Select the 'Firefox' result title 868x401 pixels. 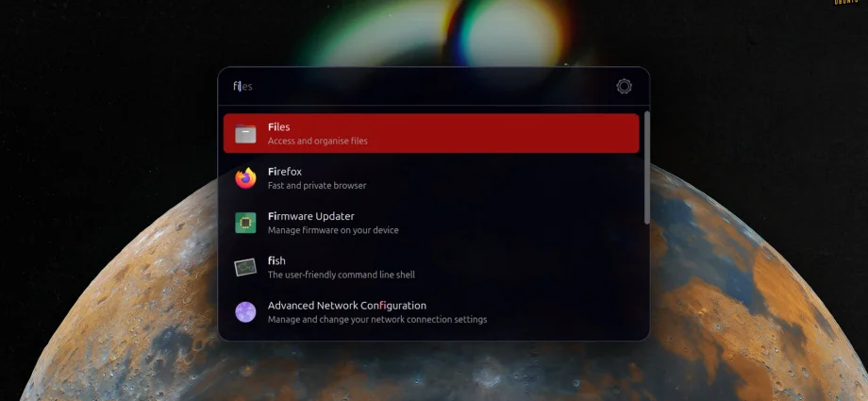pyautogui.click(x=285, y=172)
